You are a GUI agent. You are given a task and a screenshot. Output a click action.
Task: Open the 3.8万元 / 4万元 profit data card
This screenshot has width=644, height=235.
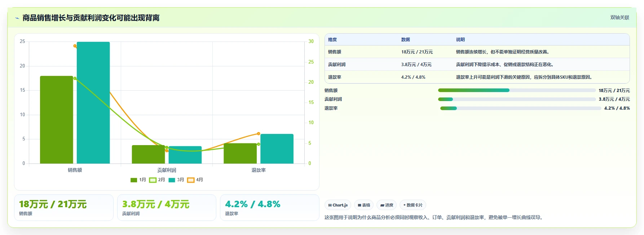(x=167, y=208)
